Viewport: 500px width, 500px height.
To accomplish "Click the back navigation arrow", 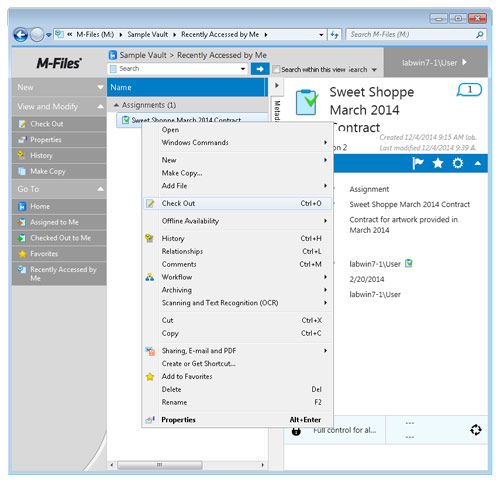I will (21, 35).
